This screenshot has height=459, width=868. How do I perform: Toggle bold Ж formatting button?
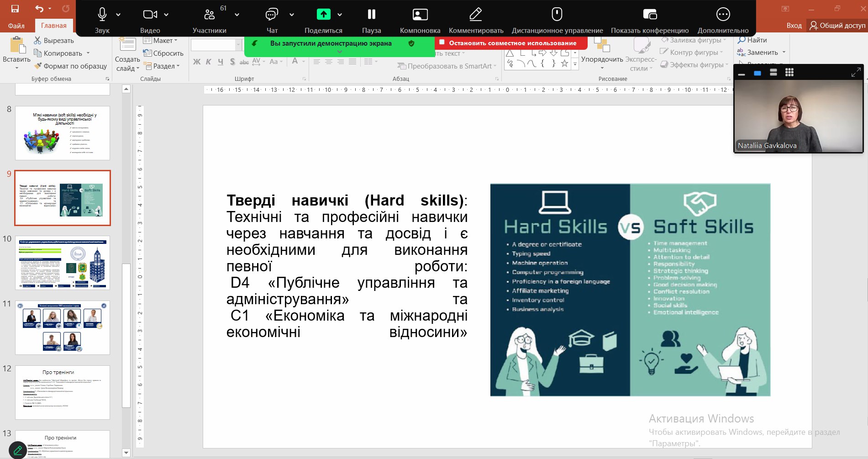[197, 62]
